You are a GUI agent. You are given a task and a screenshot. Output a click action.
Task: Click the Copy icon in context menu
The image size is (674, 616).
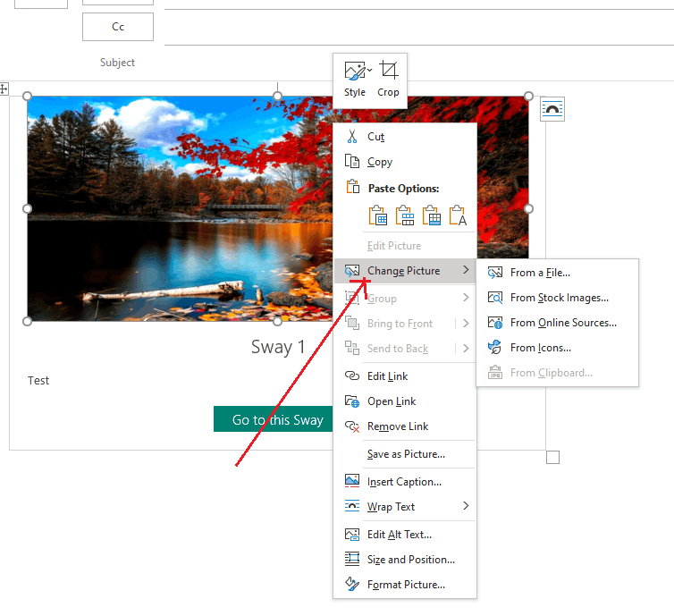352,161
